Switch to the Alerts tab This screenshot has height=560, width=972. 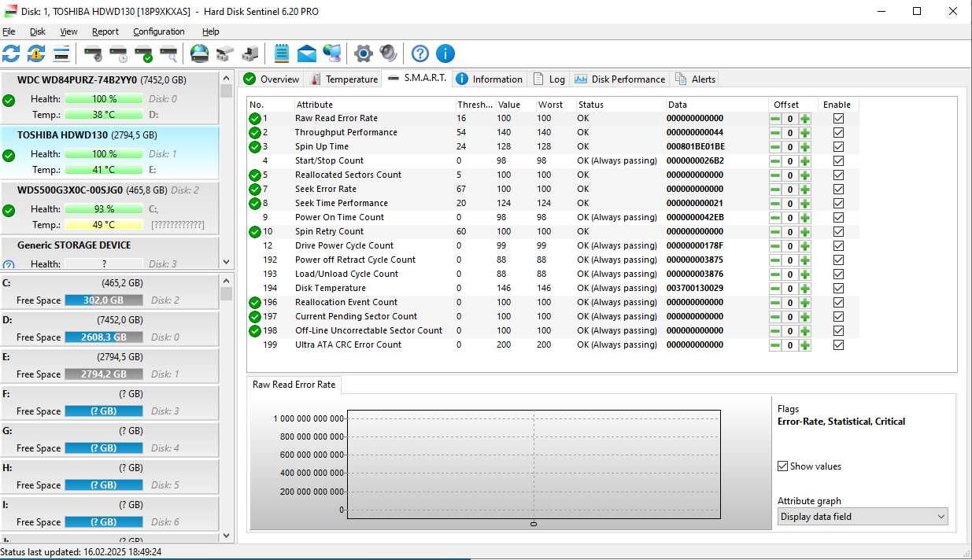point(695,79)
